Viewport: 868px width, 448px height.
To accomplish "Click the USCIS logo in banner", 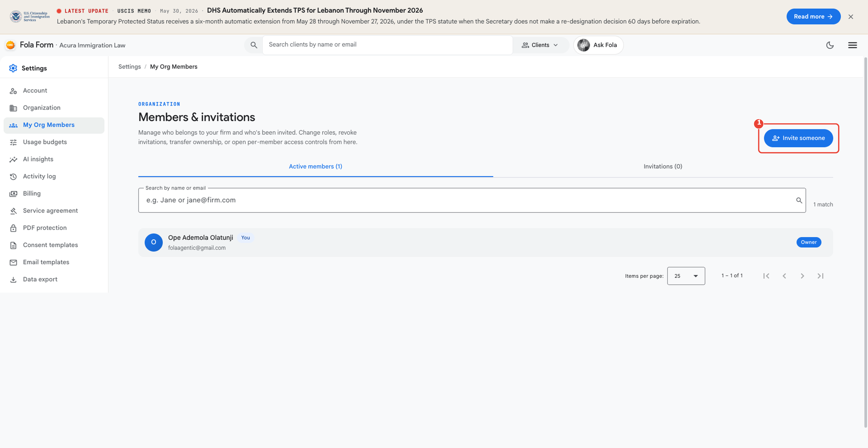I will pyautogui.click(x=30, y=16).
